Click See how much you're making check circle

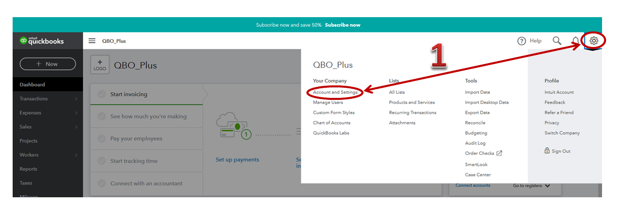(x=102, y=117)
